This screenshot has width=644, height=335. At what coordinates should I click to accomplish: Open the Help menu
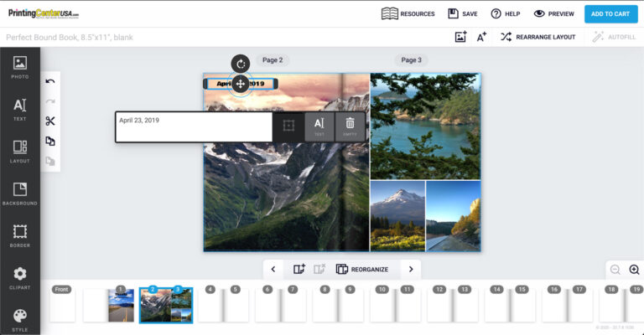point(506,13)
